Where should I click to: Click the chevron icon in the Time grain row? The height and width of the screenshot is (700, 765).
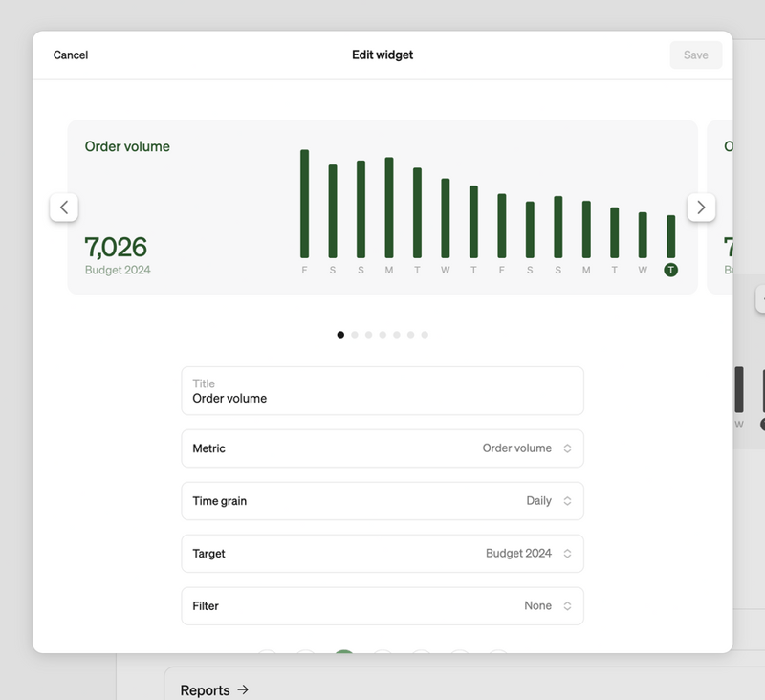[566, 500]
